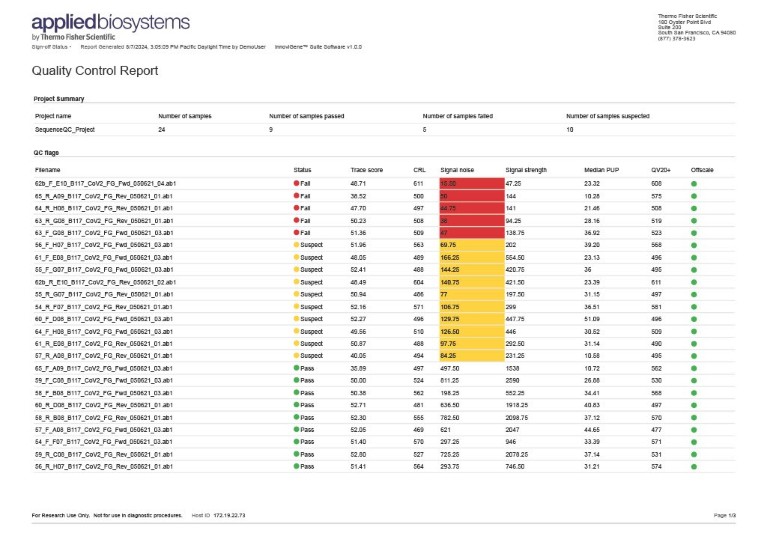Click green Offscale indicator for 62b_F_E10 row
Viewport: 767px width, 542px height.
tap(694, 185)
